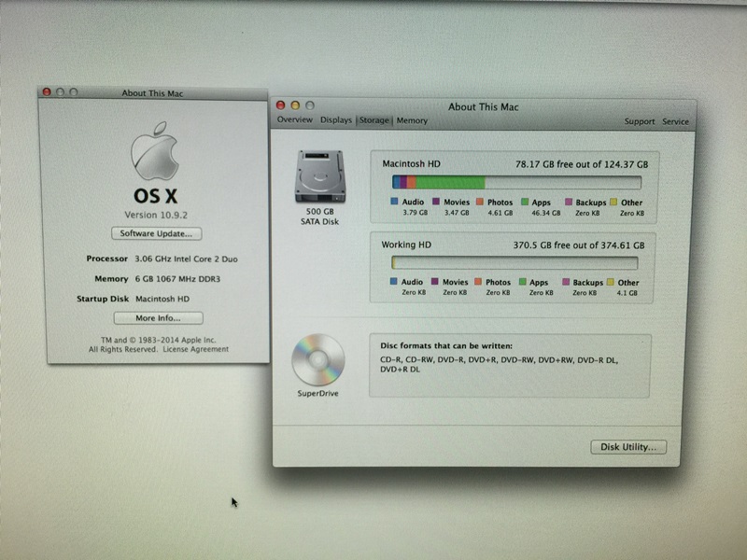Click the Apple logo in About This Mac
Image resolution: width=747 pixels, height=560 pixels.
pos(154,150)
